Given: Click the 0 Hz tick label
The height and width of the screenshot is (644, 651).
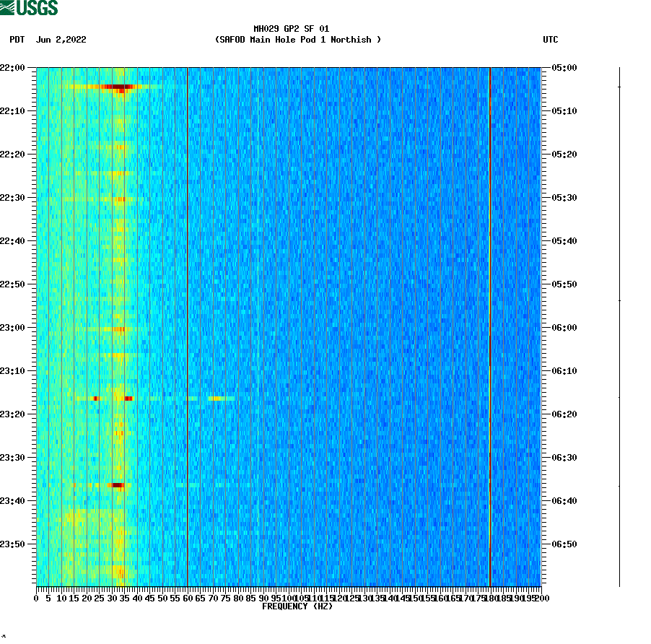Looking at the screenshot, I should tap(35, 598).
